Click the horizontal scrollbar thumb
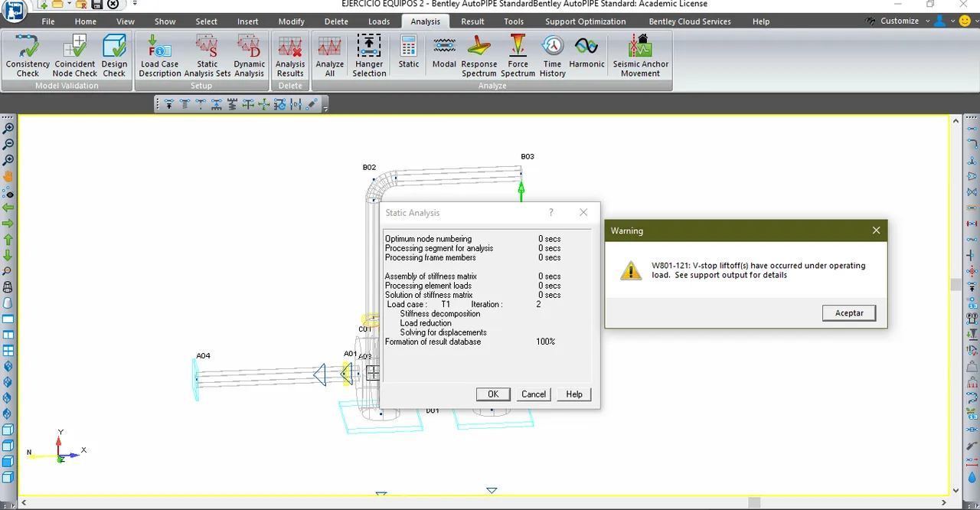980x510 pixels. 754,503
